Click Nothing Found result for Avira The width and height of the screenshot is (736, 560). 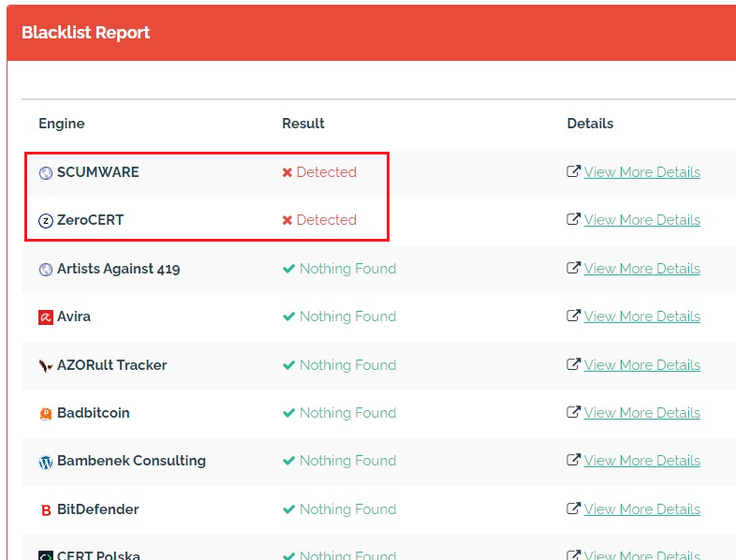(348, 317)
